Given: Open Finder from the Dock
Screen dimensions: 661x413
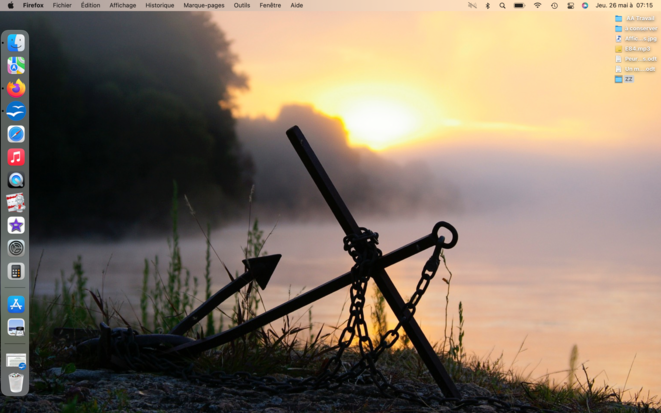Looking at the screenshot, I should [x=16, y=43].
